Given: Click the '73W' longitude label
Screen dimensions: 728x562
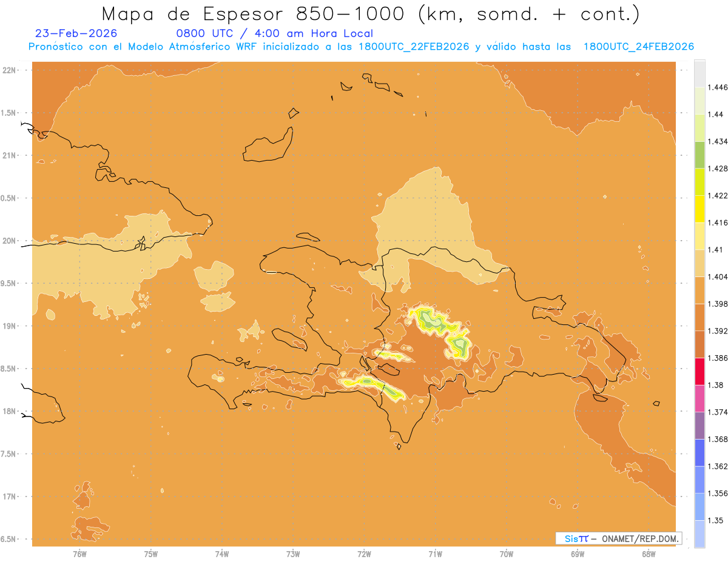Looking at the screenshot, I should click(x=293, y=554).
